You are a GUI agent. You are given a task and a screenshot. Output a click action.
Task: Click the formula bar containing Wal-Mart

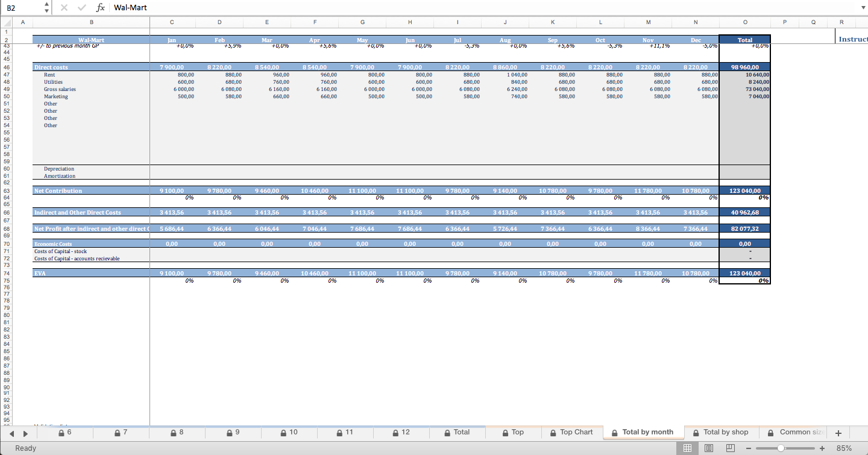pos(482,7)
